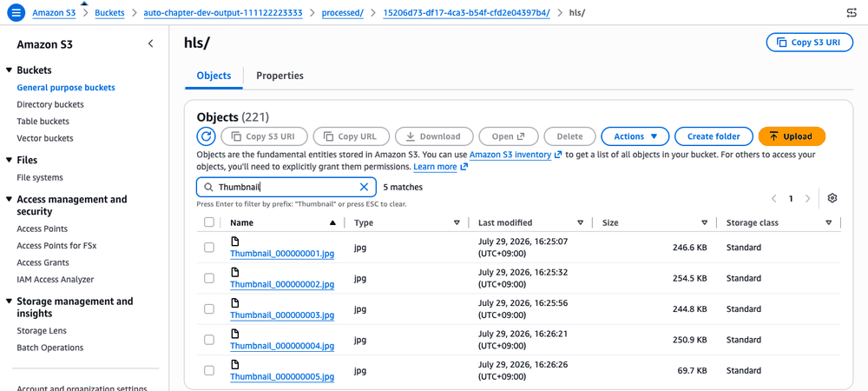Select checkbox for Thumbnail_000000003.jpg

pos(209,309)
